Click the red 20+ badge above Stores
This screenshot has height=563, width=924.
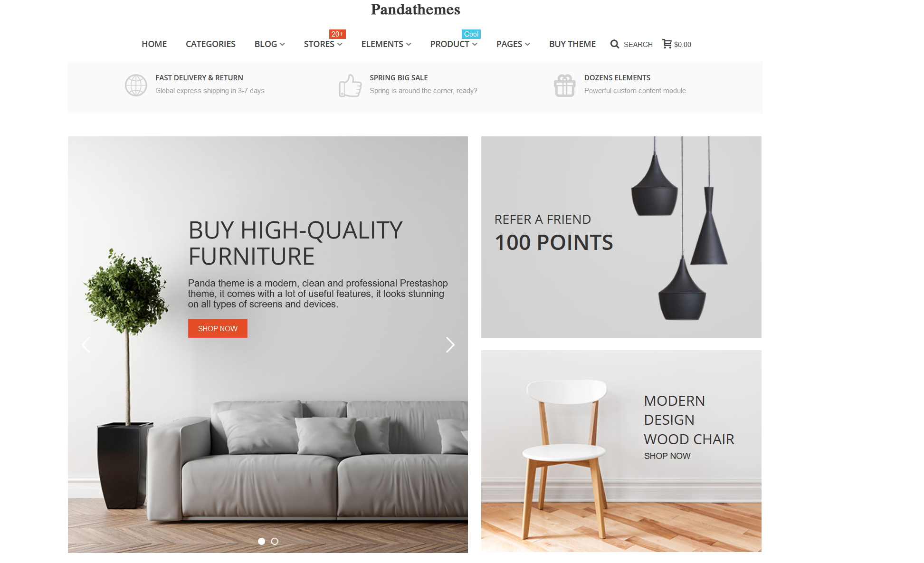tap(337, 34)
